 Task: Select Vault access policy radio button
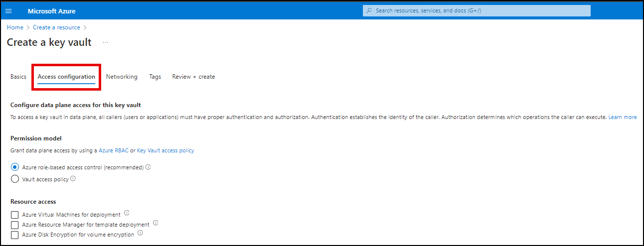coord(15,179)
